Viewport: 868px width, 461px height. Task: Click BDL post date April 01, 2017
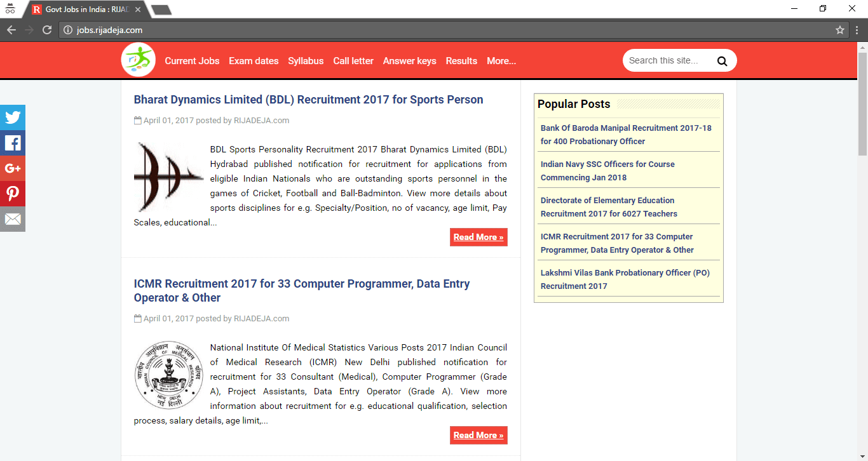tap(168, 120)
